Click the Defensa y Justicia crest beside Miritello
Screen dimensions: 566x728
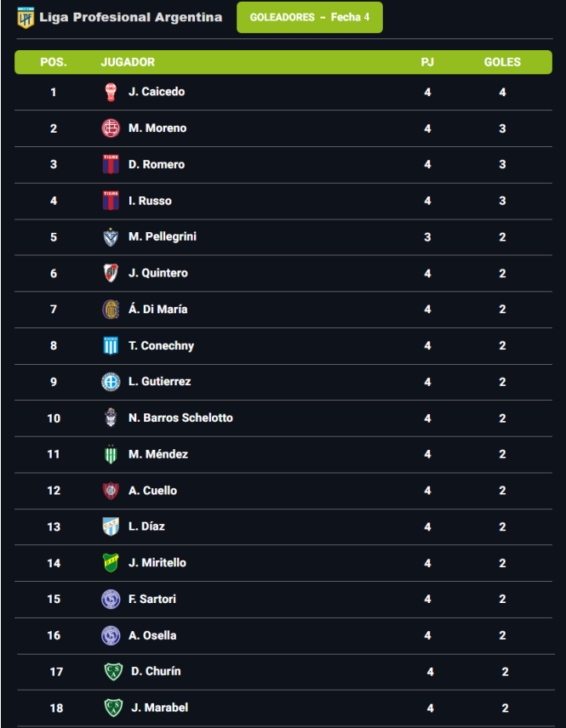(x=111, y=563)
